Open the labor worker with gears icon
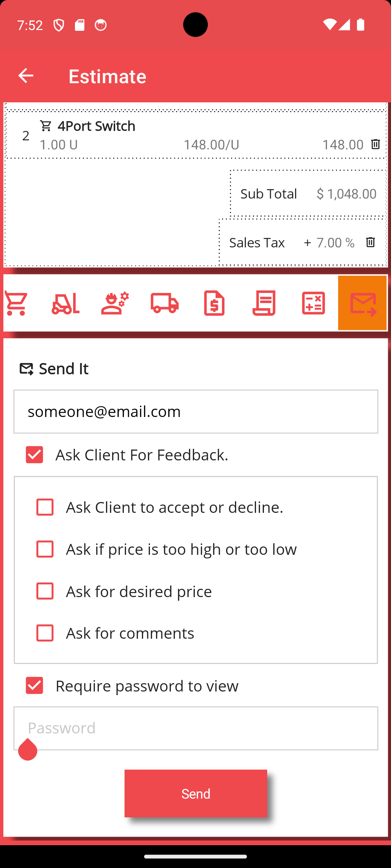The width and height of the screenshot is (391, 868). (115, 303)
